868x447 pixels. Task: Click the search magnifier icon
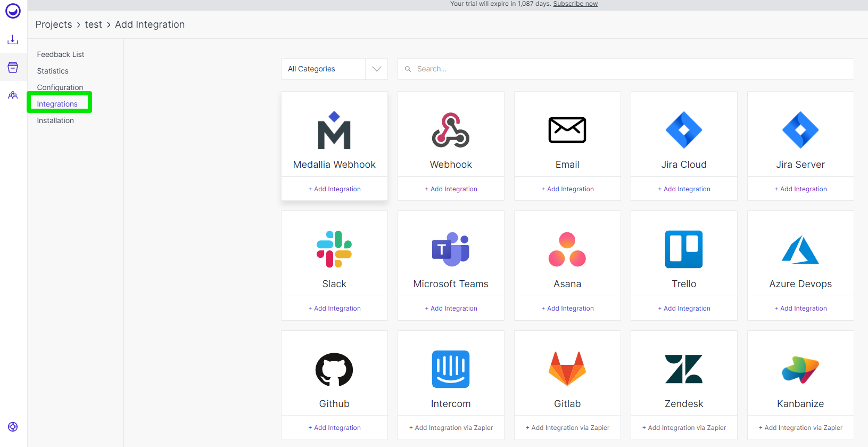[408, 69]
